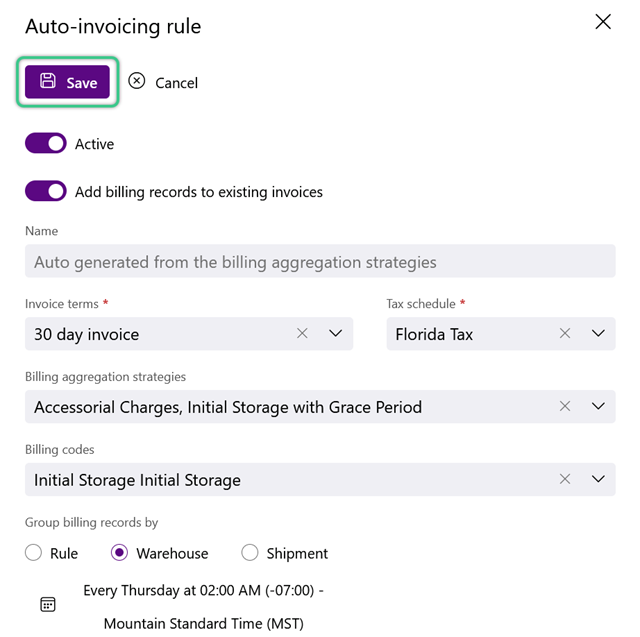Select the Shipment radio button
The width and height of the screenshot is (640, 637).
click(250, 553)
